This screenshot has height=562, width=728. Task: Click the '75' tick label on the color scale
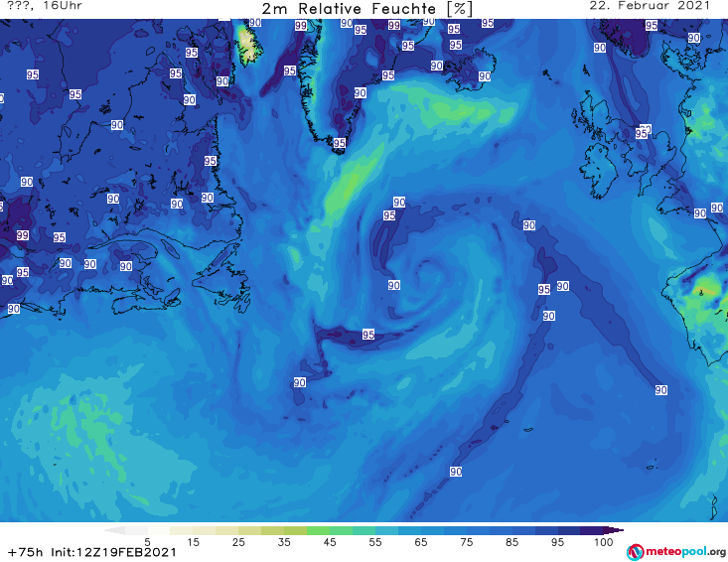466,541
